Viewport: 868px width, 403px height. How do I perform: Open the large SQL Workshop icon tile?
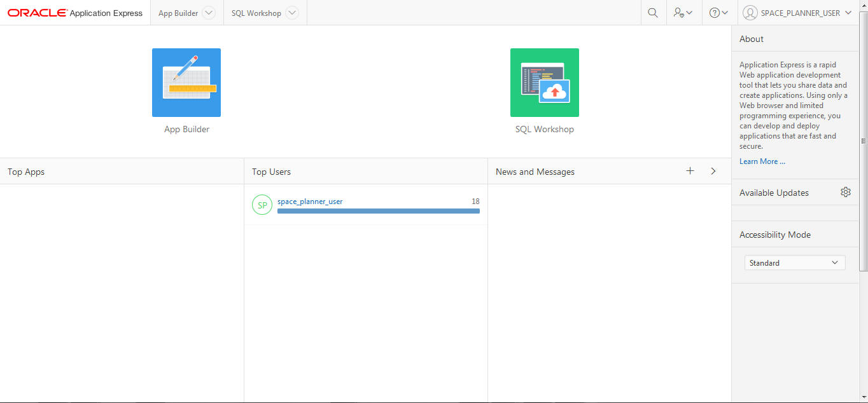[x=545, y=83]
